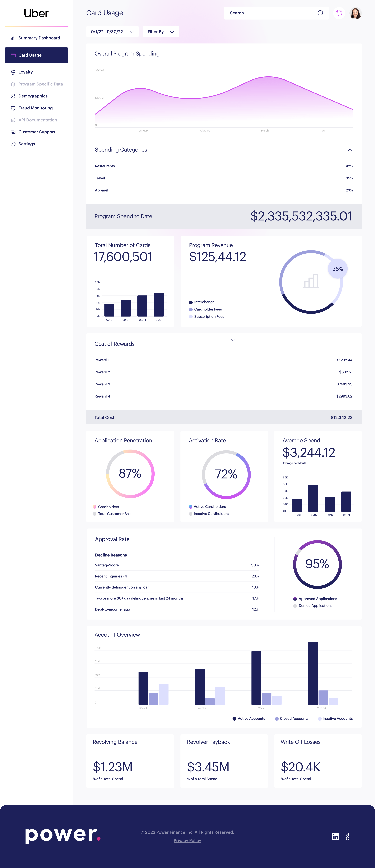Click the Subscription Fees legend dot

[x=191, y=317]
